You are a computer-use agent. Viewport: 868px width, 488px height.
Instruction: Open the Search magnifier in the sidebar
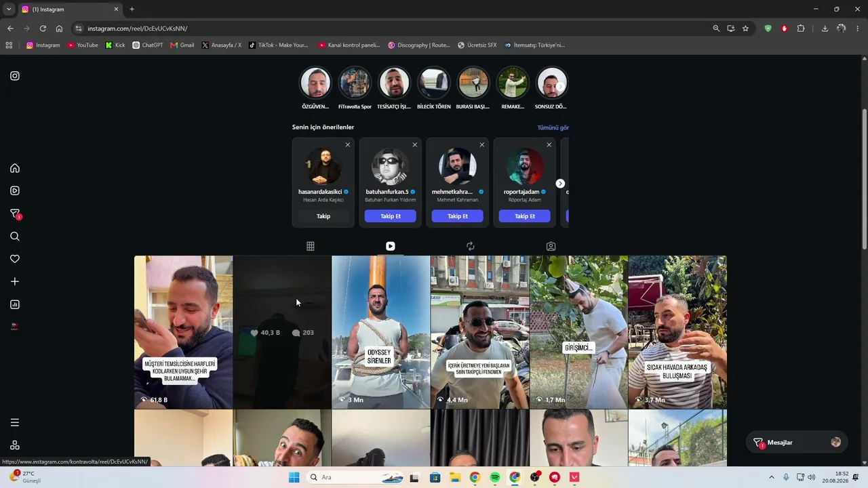tap(15, 236)
